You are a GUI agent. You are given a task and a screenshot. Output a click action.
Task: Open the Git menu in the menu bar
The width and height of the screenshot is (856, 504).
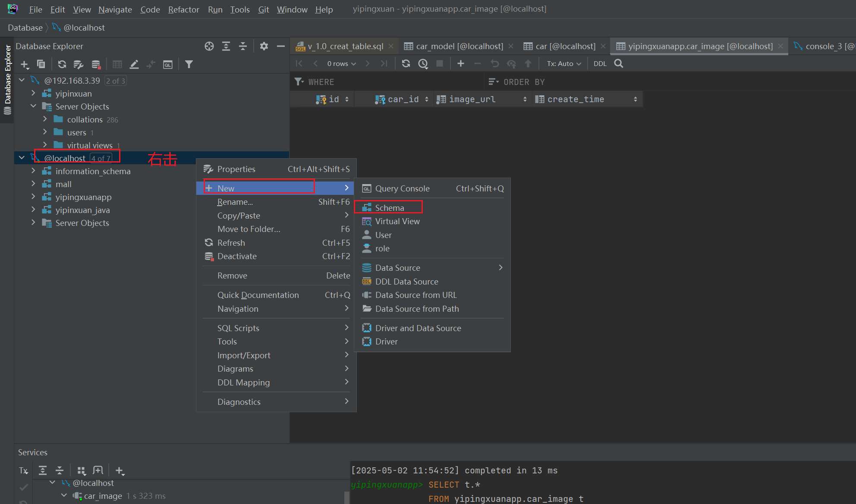click(x=263, y=9)
